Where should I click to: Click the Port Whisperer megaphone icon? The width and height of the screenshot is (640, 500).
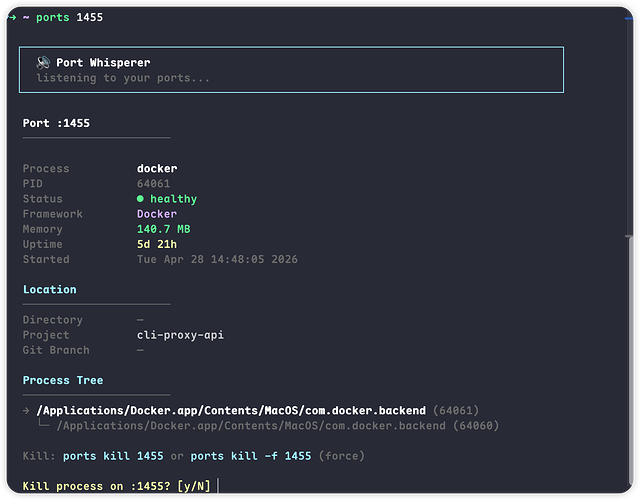tap(43, 62)
